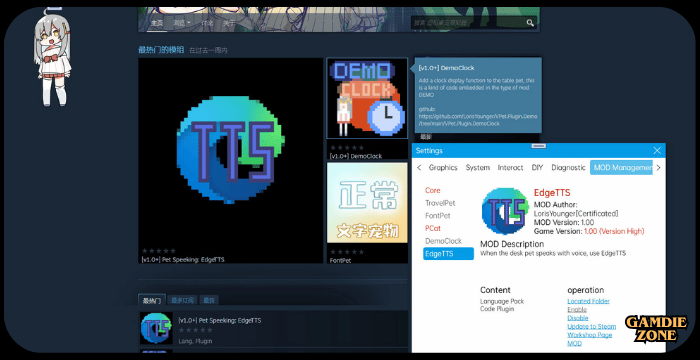Viewport: 700px width, 360px height.
Task: Click the Enable operation link
Action: point(577,310)
